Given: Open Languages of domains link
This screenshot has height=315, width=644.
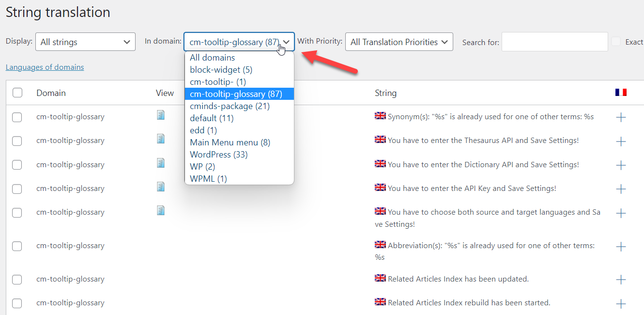Looking at the screenshot, I should pyautogui.click(x=45, y=67).
